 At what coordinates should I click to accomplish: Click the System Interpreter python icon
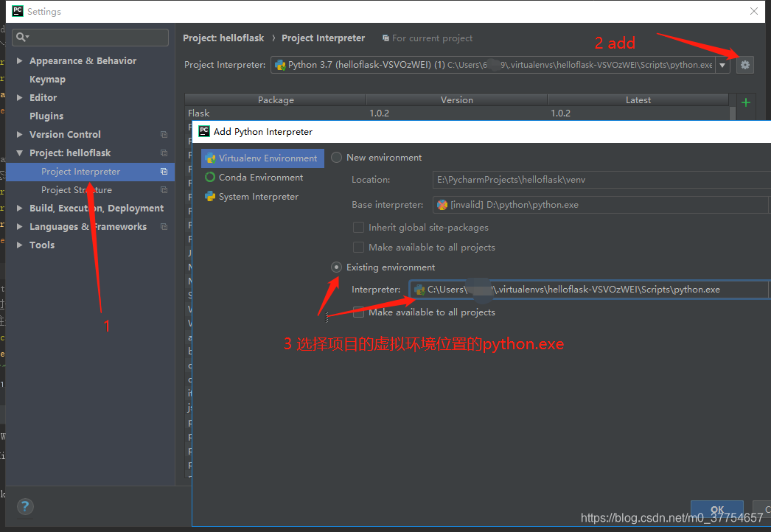[210, 196]
